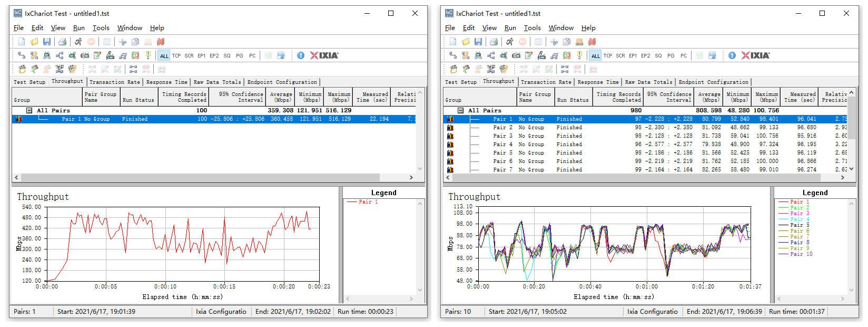Click export arrow icon in right window
This screenshot has height=327, width=868.
[x=712, y=55]
